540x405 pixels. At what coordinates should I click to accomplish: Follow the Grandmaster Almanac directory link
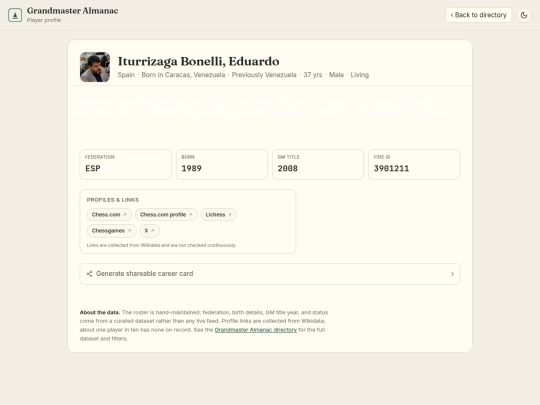pyautogui.click(x=256, y=330)
